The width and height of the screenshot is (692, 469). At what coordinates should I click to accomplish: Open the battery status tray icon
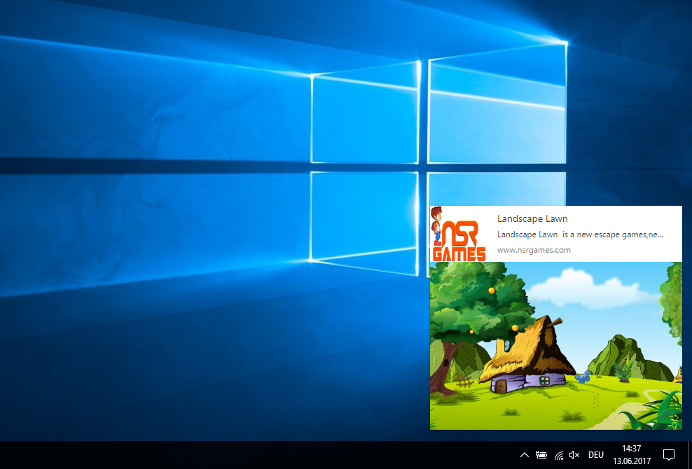click(x=541, y=455)
